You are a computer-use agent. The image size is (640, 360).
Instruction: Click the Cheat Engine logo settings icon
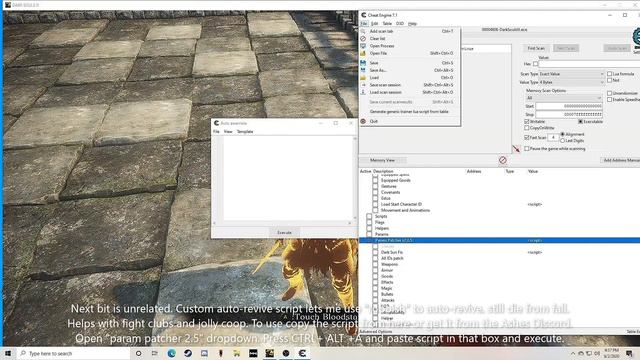coord(636,38)
